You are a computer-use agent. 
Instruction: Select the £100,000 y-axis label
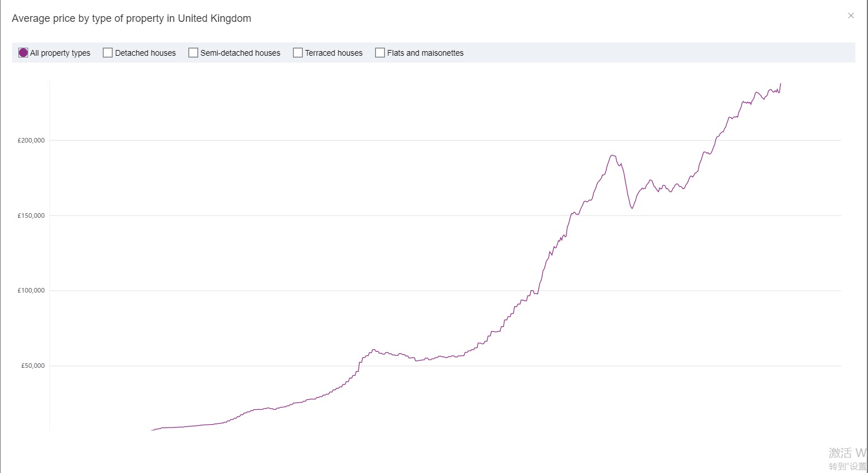click(x=31, y=290)
